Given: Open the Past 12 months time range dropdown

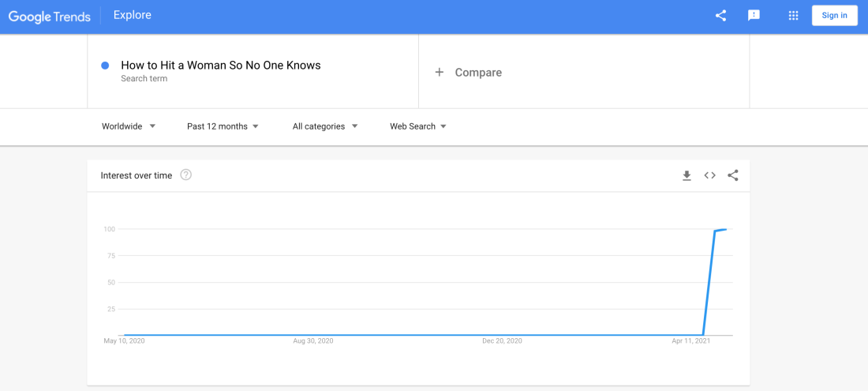Looking at the screenshot, I should point(223,126).
